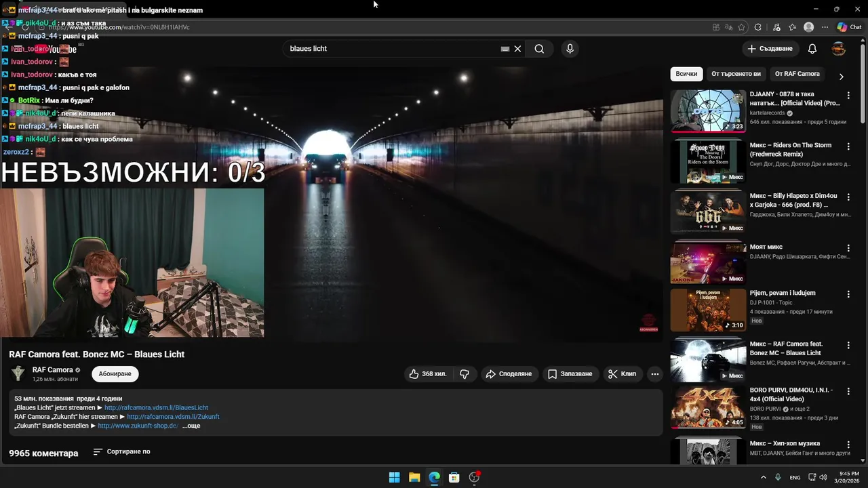
Task: Open Edge settings and more ellipsis
Action: (x=825, y=27)
